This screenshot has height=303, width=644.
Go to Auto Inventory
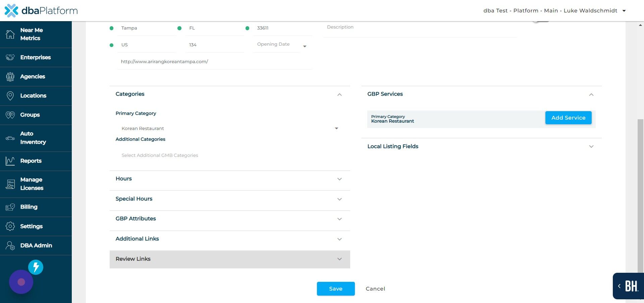(36, 138)
